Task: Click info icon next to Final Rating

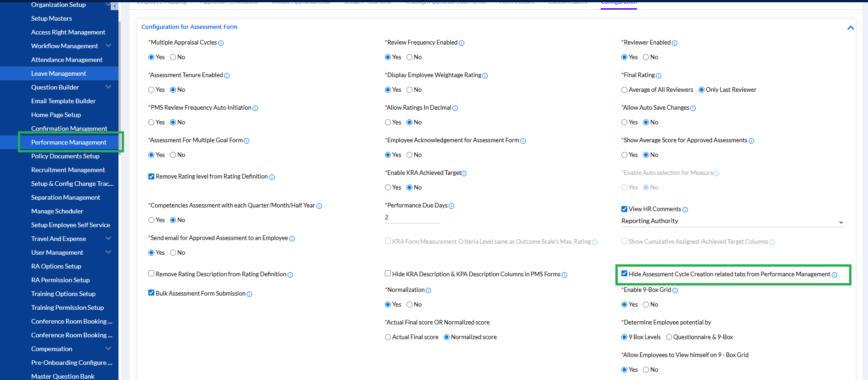Action: [659, 76]
